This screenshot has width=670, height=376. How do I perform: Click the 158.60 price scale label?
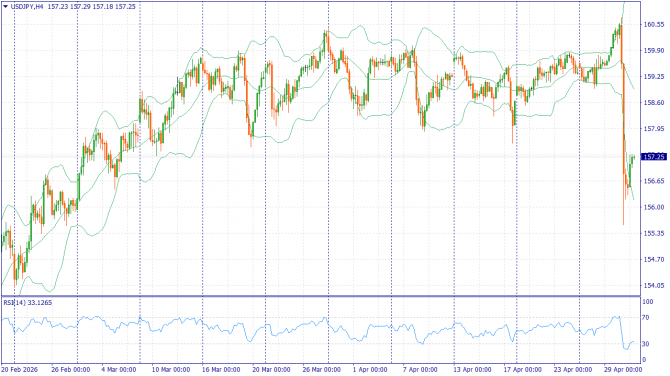coord(654,103)
